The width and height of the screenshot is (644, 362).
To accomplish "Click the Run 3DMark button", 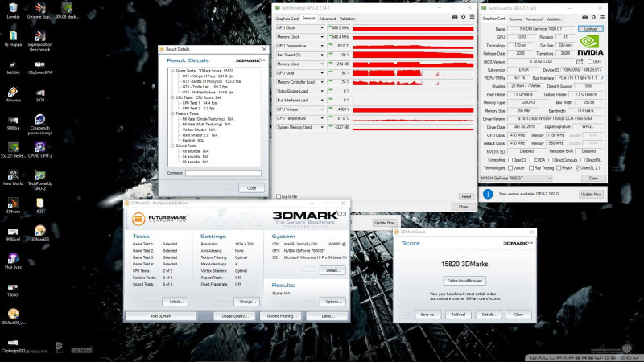I will (x=160, y=316).
